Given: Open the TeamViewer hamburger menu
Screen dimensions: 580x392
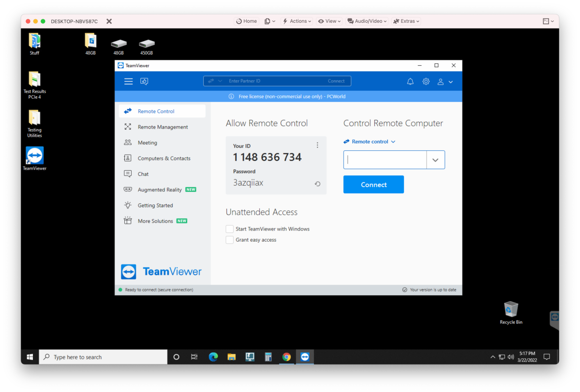Looking at the screenshot, I should (128, 81).
